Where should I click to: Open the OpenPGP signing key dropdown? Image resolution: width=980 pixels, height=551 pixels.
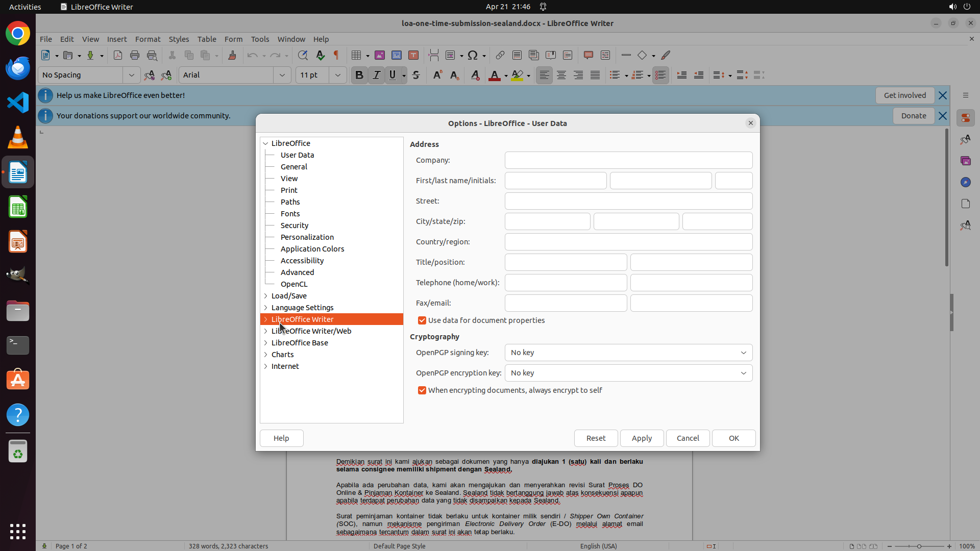[x=628, y=353]
